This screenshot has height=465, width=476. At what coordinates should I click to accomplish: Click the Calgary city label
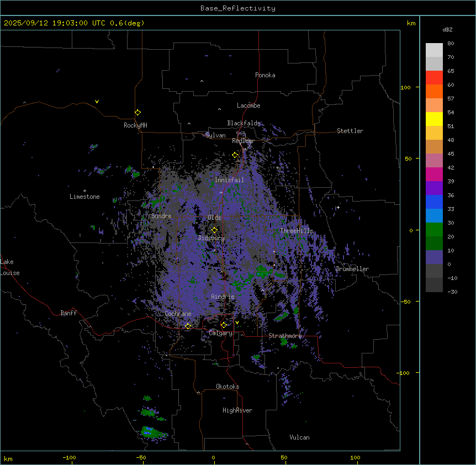[220, 333]
